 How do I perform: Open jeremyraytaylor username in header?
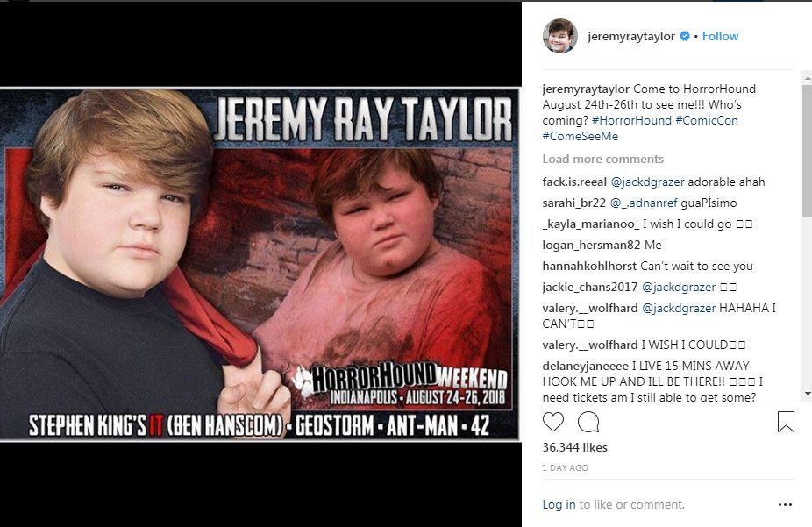[631, 36]
